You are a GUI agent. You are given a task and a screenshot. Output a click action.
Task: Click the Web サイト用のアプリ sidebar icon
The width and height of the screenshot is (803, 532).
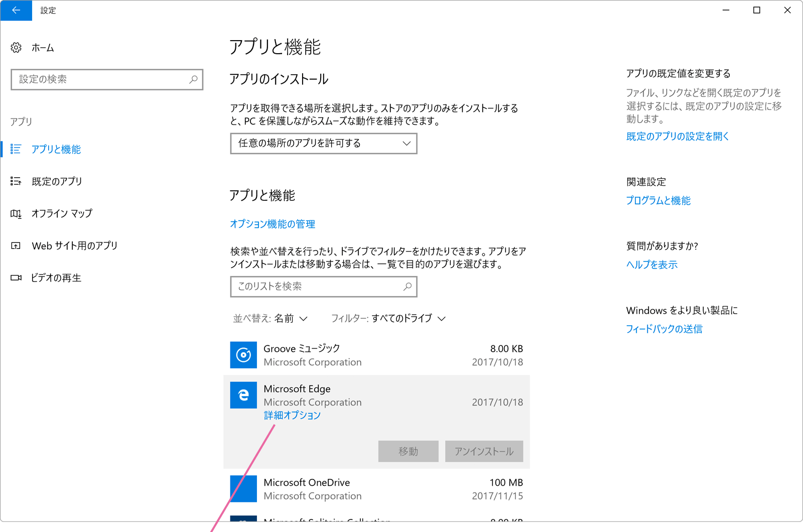click(x=16, y=245)
